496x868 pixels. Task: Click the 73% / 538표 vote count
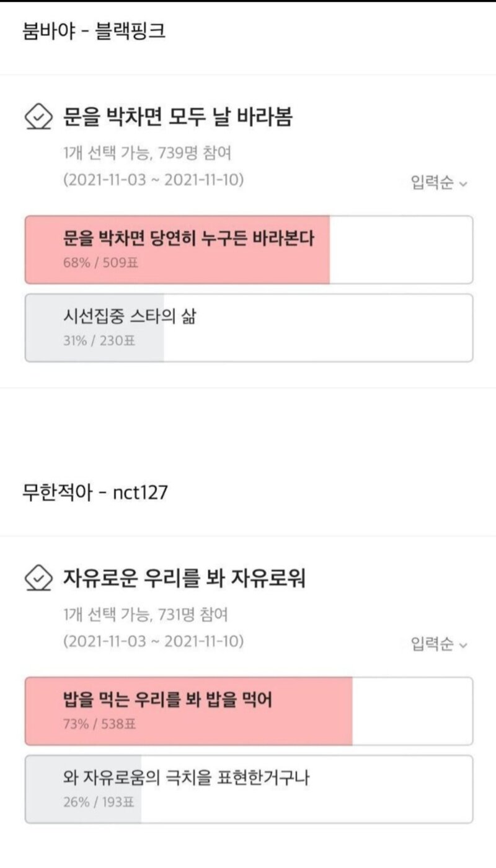99,724
